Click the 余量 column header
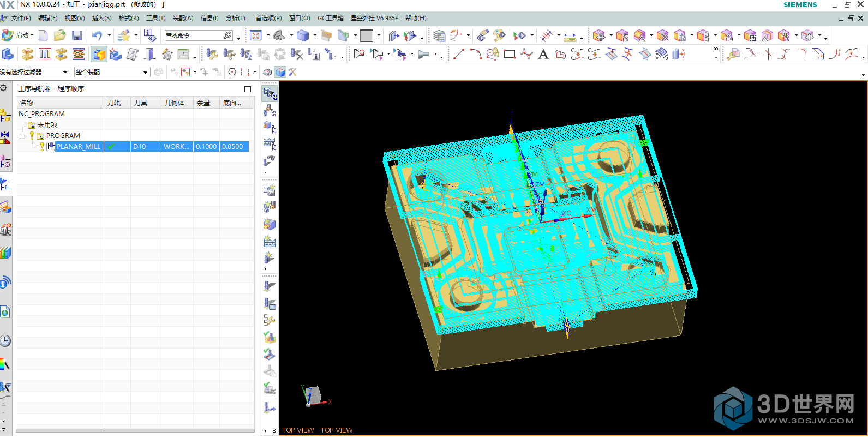 (207, 103)
